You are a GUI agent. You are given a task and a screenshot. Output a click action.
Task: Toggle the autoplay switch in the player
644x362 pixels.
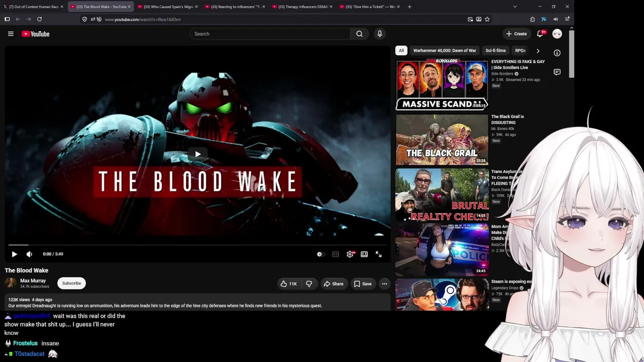pyautogui.click(x=320, y=254)
